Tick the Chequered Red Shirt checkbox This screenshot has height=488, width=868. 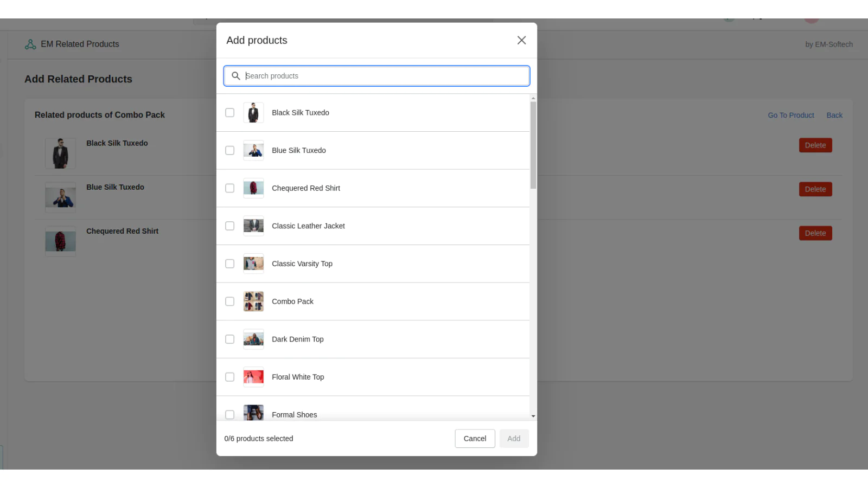[230, 188]
